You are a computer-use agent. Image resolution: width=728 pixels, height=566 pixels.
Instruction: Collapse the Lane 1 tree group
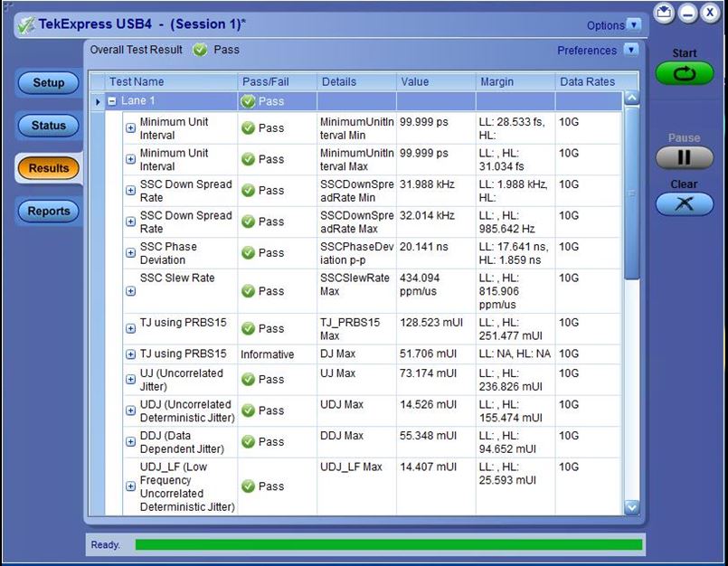coord(112,101)
